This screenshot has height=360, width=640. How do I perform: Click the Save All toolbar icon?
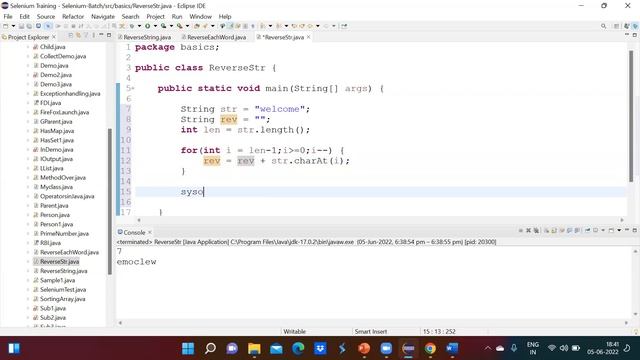[29, 26]
